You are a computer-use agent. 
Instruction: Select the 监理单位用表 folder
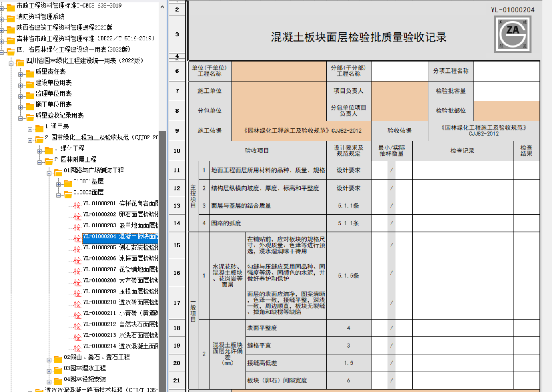53,94
